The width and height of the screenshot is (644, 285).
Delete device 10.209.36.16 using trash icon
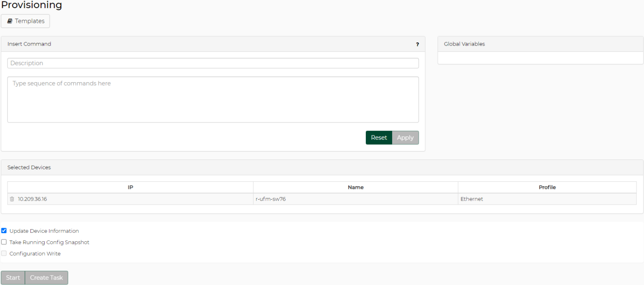tap(12, 199)
